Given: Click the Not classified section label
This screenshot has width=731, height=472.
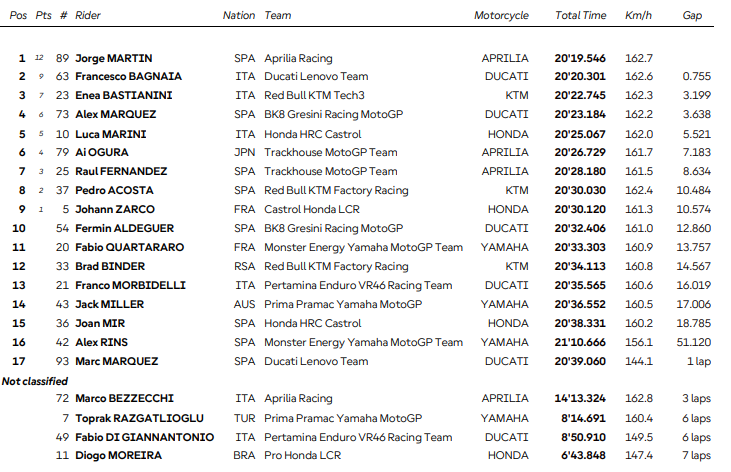Looking at the screenshot, I should pyautogui.click(x=35, y=381).
